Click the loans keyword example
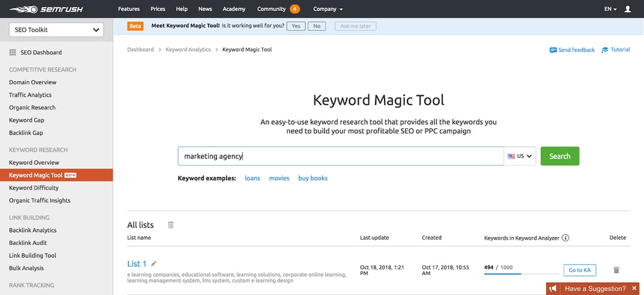This screenshot has height=295, width=644. 252,178
